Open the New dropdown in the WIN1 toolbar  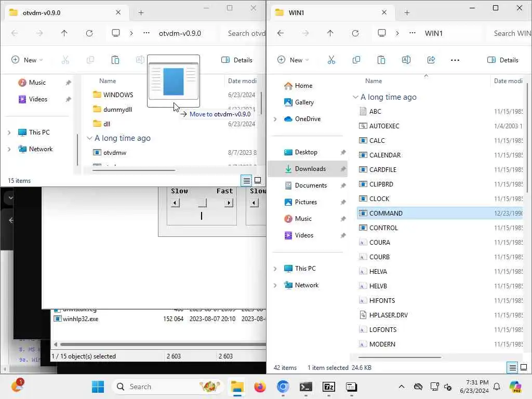coord(293,60)
